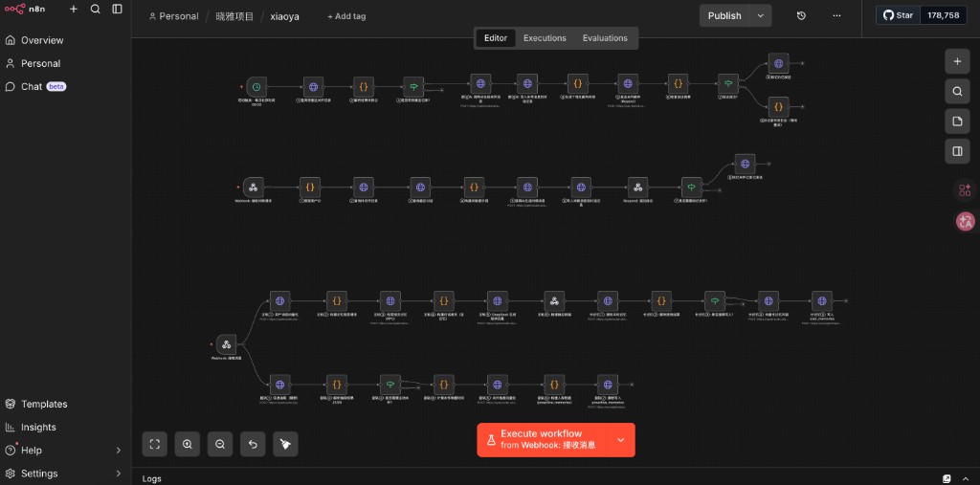Expand the Help submenu in sidebar
Viewport: 980px width, 485px height.
(x=119, y=451)
